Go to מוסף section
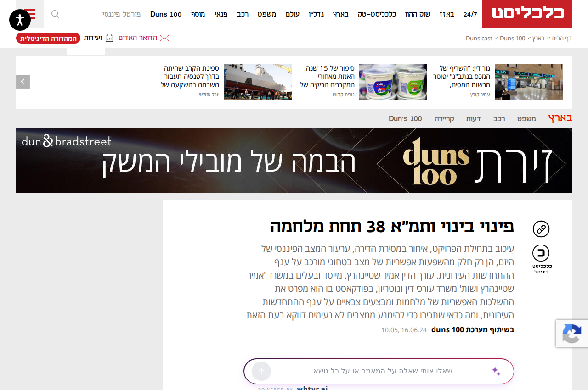 pyautogui.click(x=198, y=14)
